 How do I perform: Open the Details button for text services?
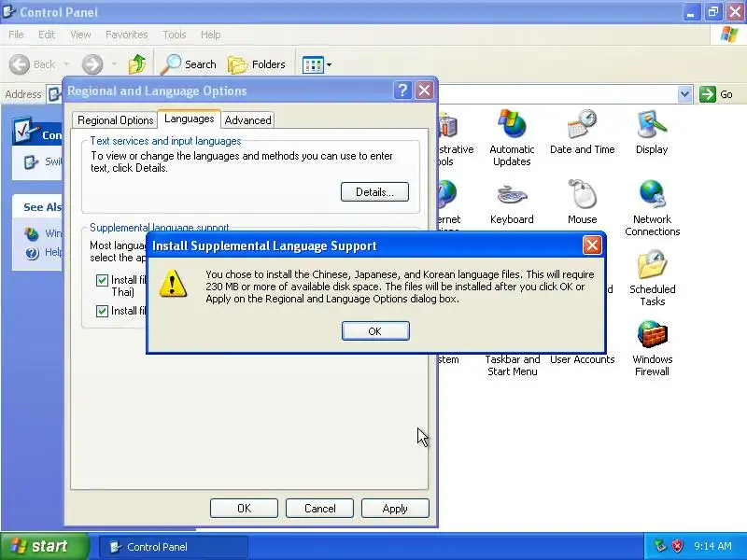[x=374, y=192]
